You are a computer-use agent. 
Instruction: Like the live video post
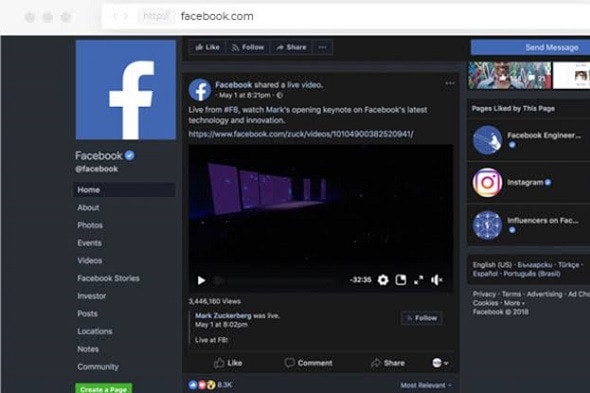click(228, 363)
